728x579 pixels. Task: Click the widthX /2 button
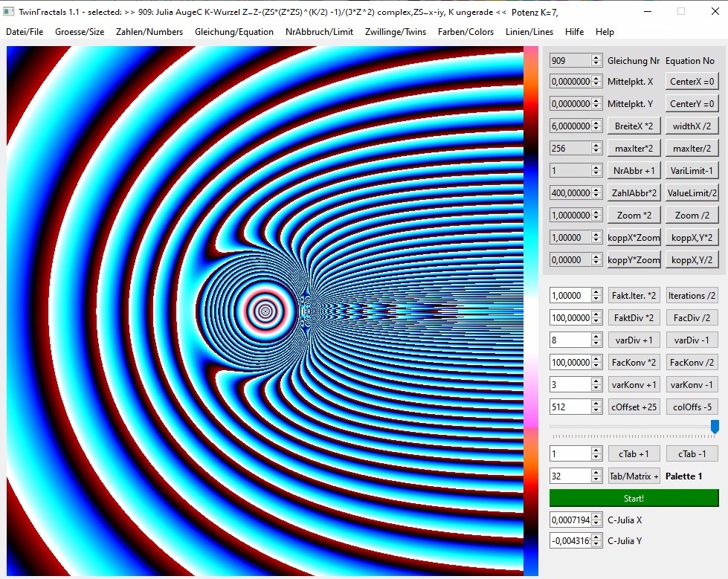coord(692,126)
